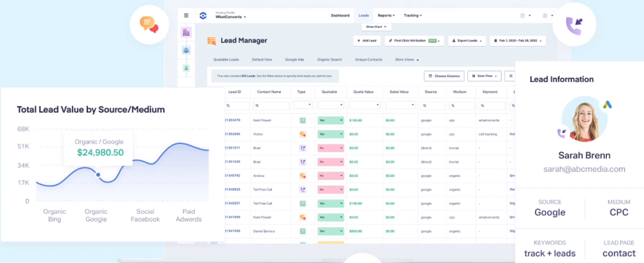Change Quotable No dropdown in Andrea row
644x263 pixels.
(331, 176)
